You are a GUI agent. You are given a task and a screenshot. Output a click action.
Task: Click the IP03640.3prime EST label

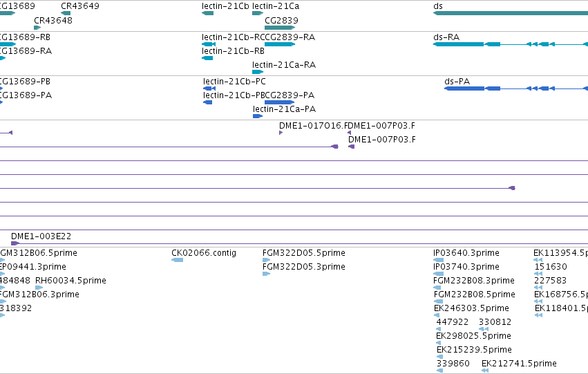466,253
